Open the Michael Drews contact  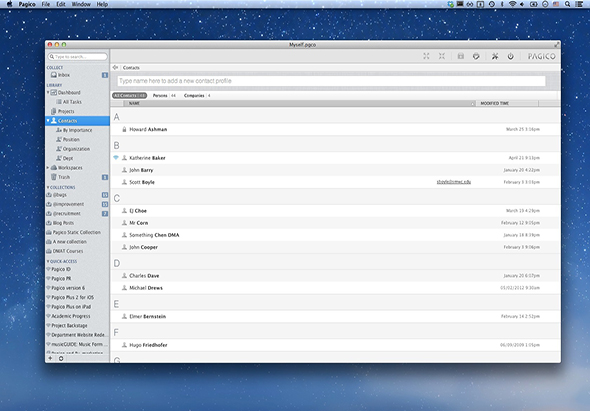click(335, 288)
